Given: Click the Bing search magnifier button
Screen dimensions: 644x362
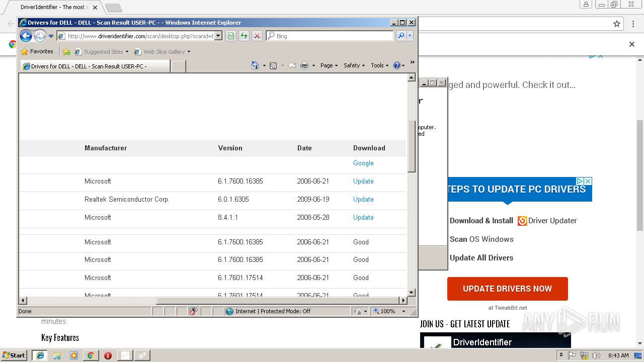Looking at the screenshot, I should [x=401, y=36].
